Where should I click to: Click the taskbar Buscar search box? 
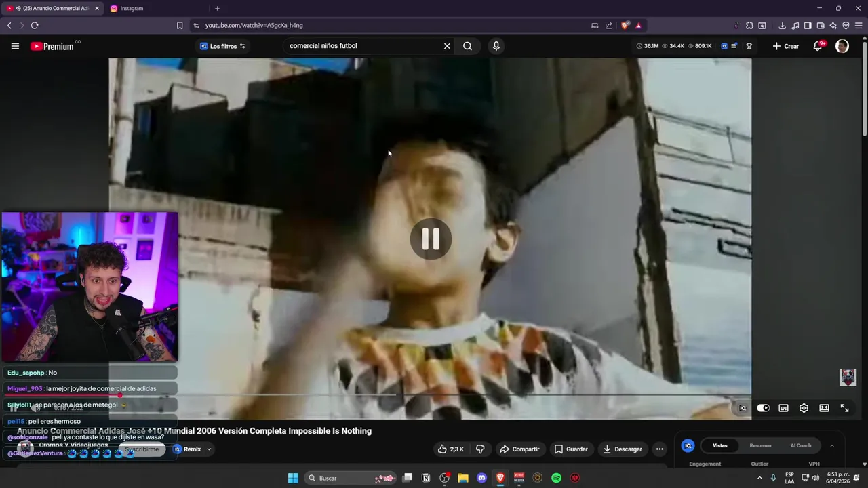[351, 478]
